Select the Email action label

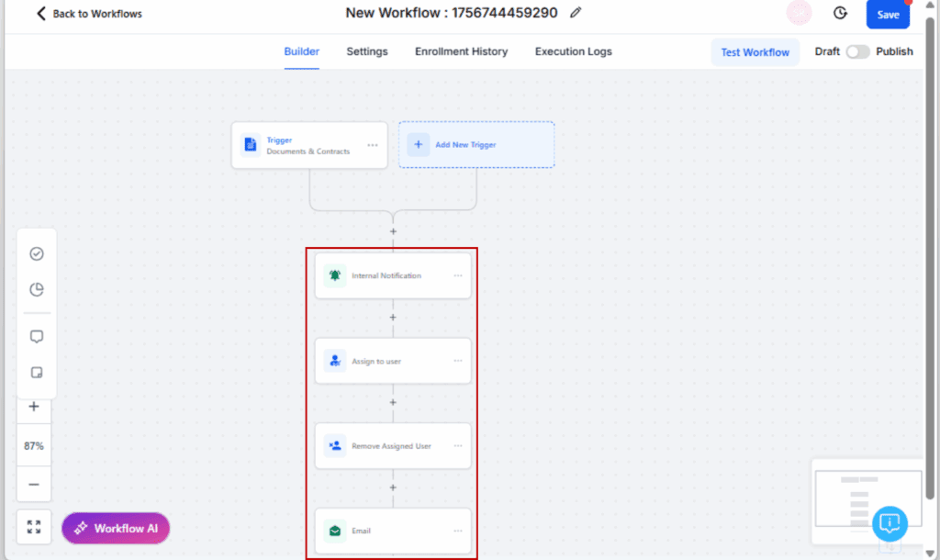click(x=361, y=532)
